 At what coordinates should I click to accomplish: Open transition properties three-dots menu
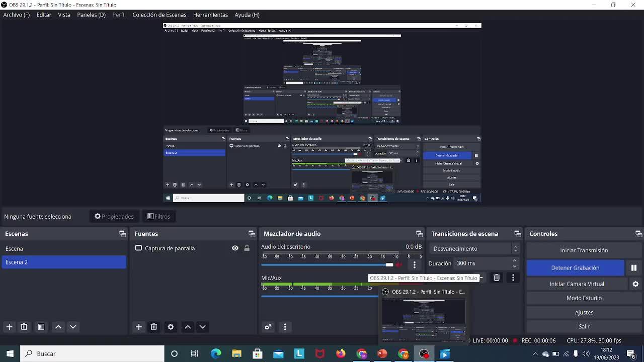[513, 278]
